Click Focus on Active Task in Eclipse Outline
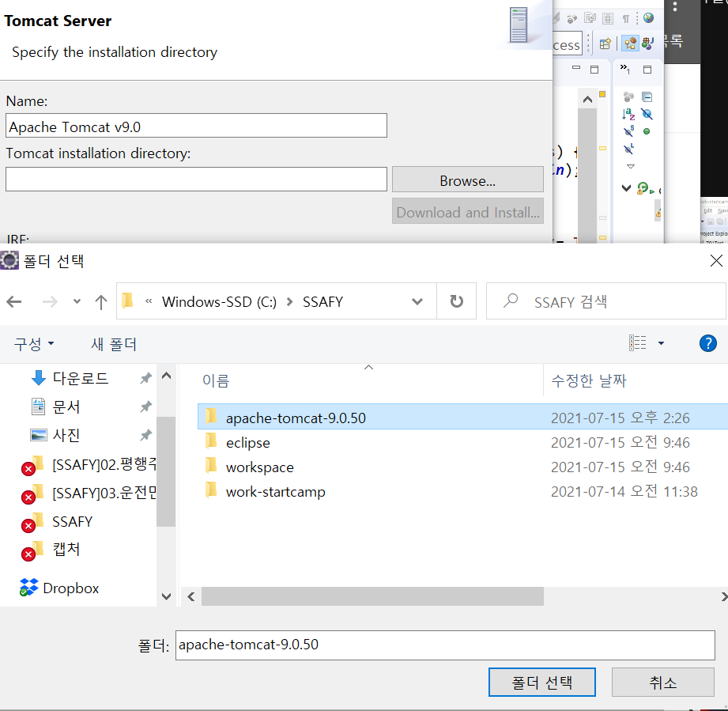Screen dimensions: 728x711 (x=628, y=96)
